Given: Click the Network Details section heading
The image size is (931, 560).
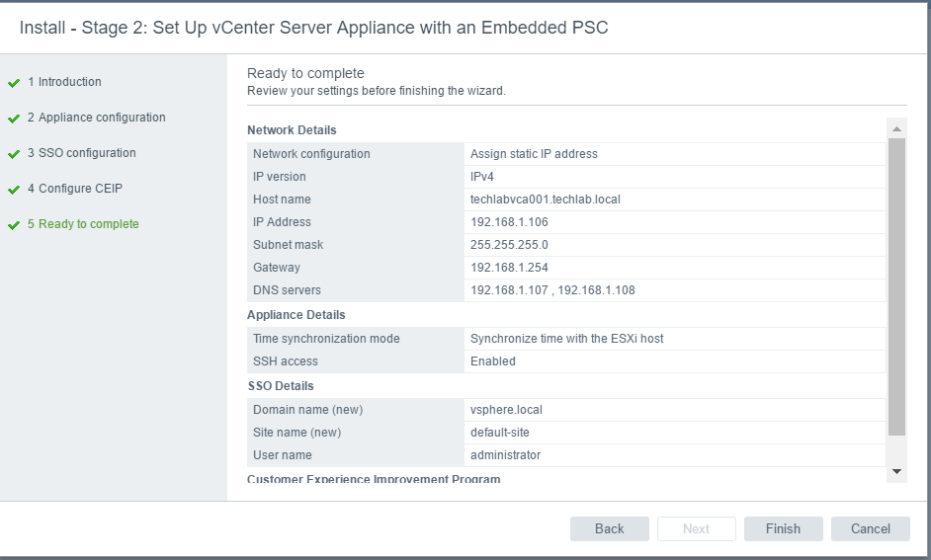Looking at the screenshot, I should (x=292, y=130).
